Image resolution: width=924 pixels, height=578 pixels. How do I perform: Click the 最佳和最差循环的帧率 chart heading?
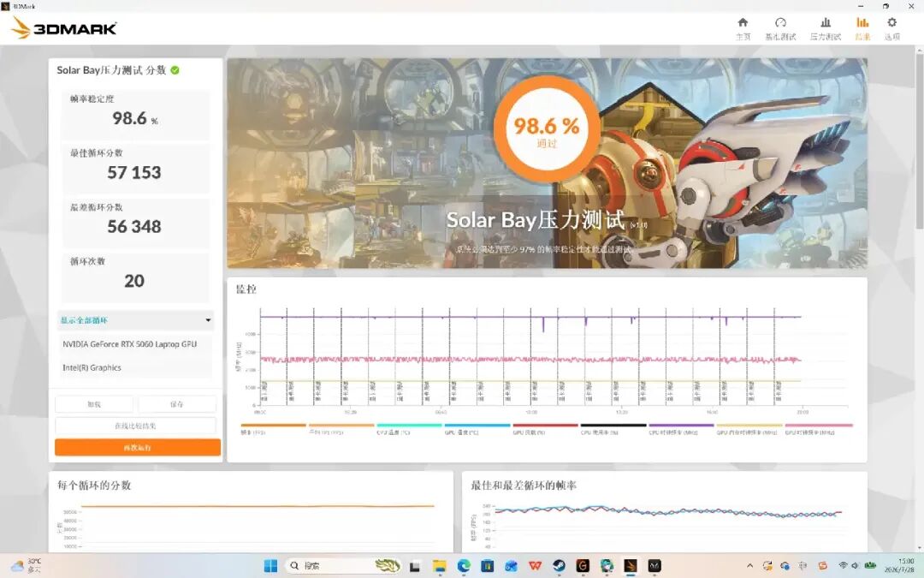point(524,486)
